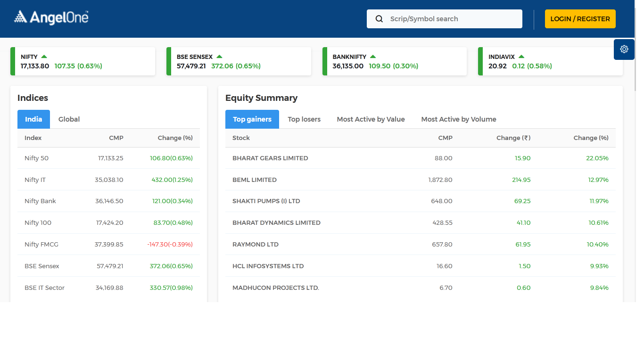The height and width of the screenshot is (362, 644).
Task: Click the BSE IT Sector row
Action: pyautogui.click(x=108, y=288)
